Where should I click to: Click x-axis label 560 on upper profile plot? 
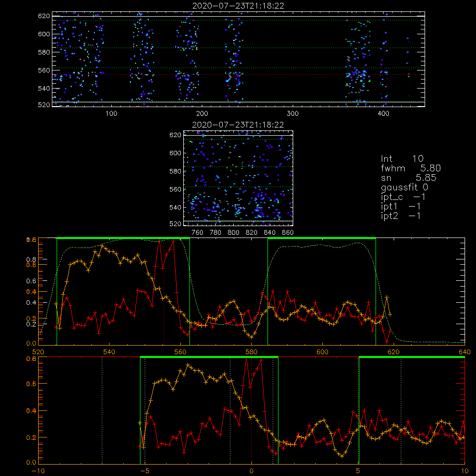(x=180, y=352)
